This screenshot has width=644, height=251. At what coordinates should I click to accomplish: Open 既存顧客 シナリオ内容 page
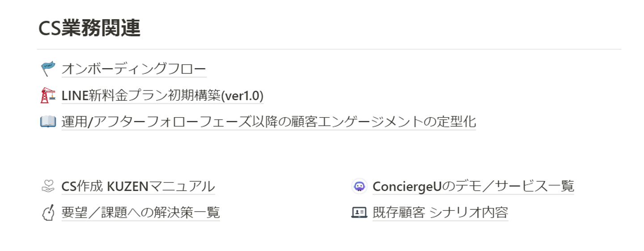pyautogui.click(x=440, y=213)
